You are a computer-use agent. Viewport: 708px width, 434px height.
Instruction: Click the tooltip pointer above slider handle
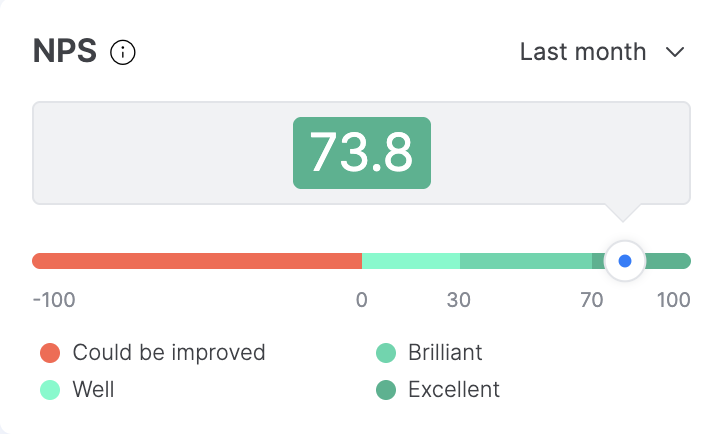click(623, 213)
